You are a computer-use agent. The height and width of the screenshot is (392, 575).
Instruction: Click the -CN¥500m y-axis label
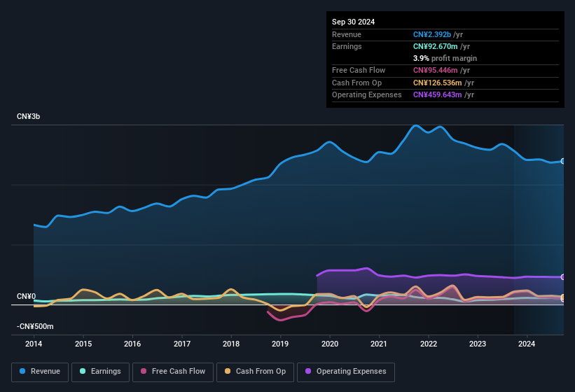click(35, 326)
